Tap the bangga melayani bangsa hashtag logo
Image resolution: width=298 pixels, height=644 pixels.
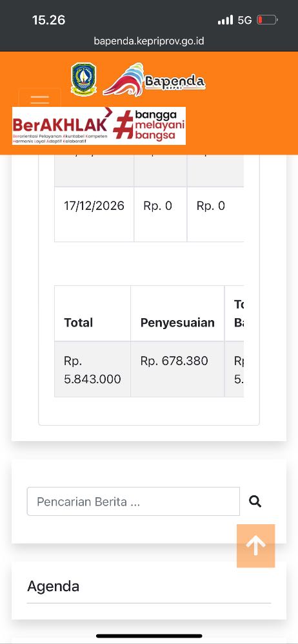coord(149,126)
